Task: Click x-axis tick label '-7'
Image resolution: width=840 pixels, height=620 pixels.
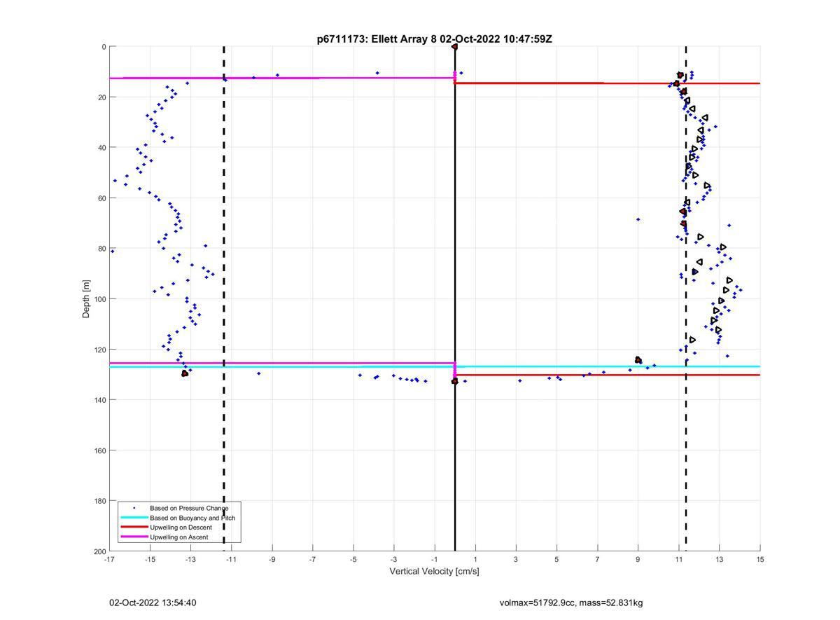Action: 312,559
